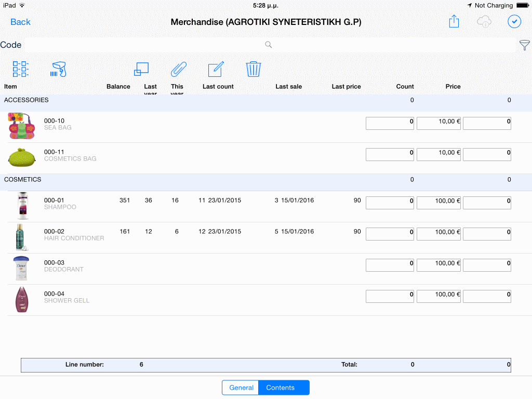Image resolution: width=532 pixels, height=399 pixels.
Task: Open the filter funnel icon
Action: tap(525, 45)
